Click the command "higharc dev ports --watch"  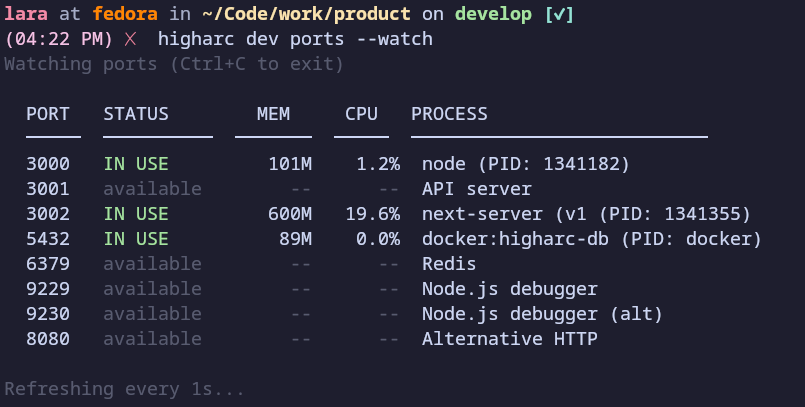(x=295, y=39)
